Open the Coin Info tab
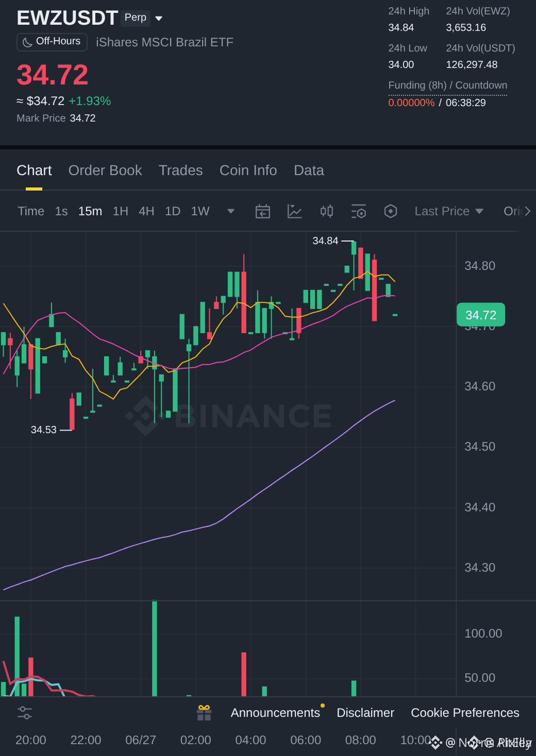 click(x=248, y=170)
